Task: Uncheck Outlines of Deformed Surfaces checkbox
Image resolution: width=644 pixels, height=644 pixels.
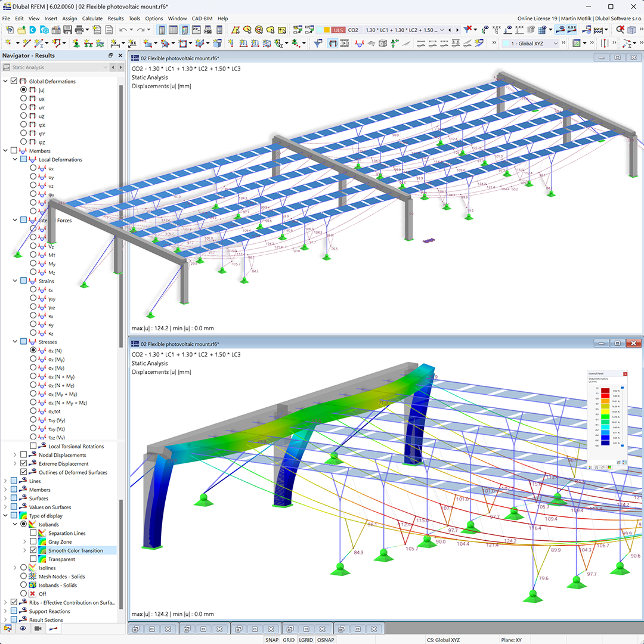Action: click(x=23, y=472)
